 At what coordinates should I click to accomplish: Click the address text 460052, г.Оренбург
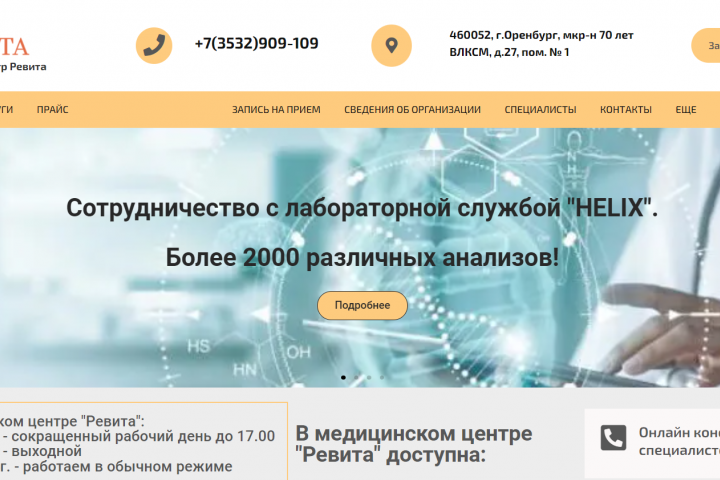541,44
